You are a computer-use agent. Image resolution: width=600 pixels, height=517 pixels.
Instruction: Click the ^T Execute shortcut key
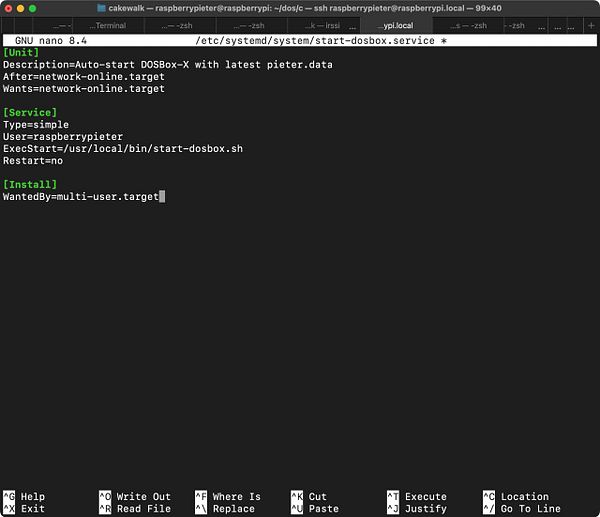[393, 497]
